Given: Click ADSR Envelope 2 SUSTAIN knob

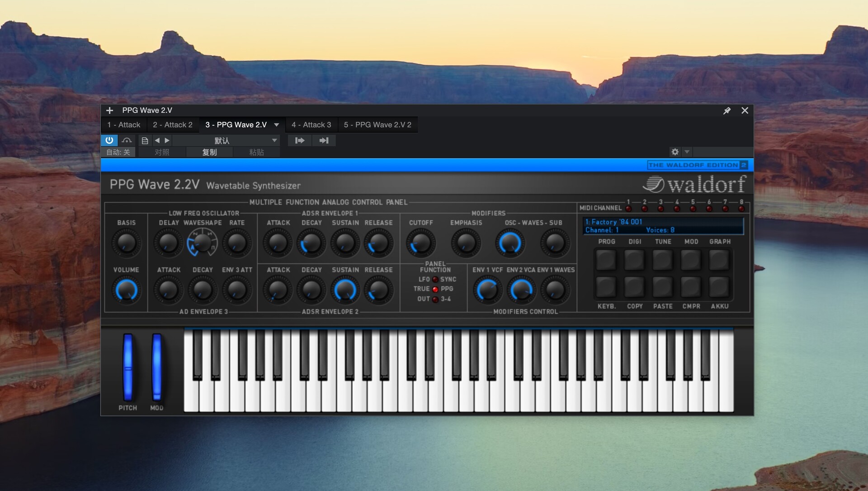Looking at the screenshot, I should click(345, 290).
